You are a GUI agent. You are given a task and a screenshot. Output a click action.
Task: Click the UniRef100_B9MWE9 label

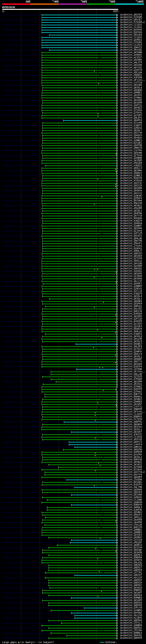tap(131, 598)
